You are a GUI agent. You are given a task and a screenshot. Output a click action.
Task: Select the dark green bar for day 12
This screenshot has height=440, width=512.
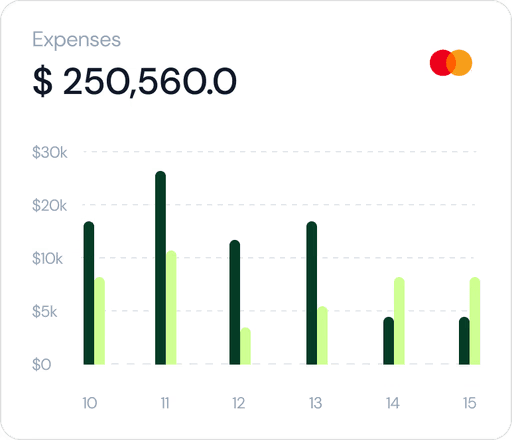pos(235,302)
